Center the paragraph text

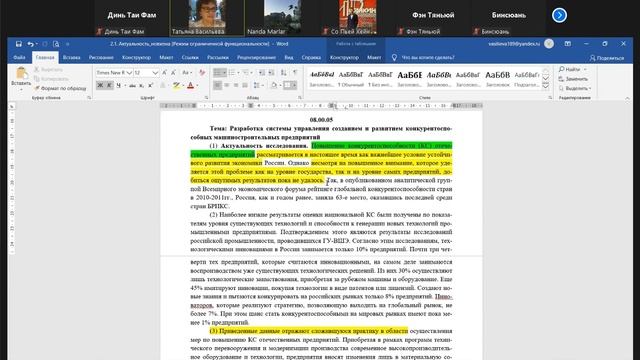coord(227,85)
